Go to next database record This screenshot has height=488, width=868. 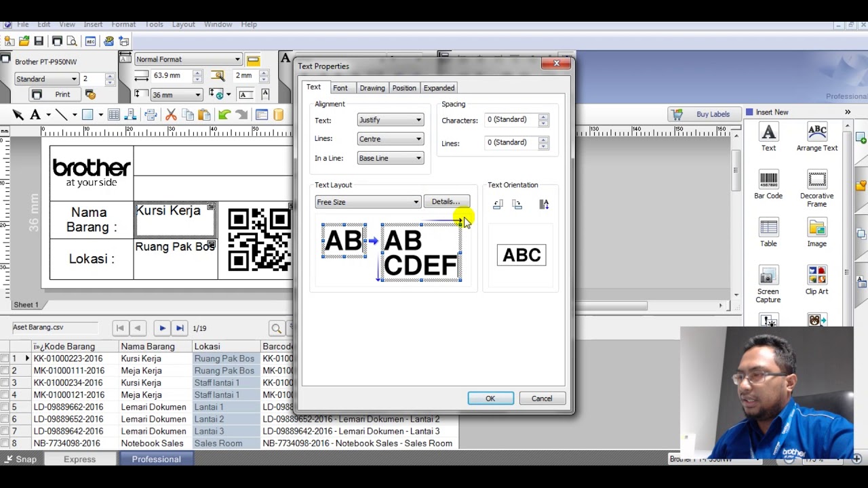tap(162, 328)
